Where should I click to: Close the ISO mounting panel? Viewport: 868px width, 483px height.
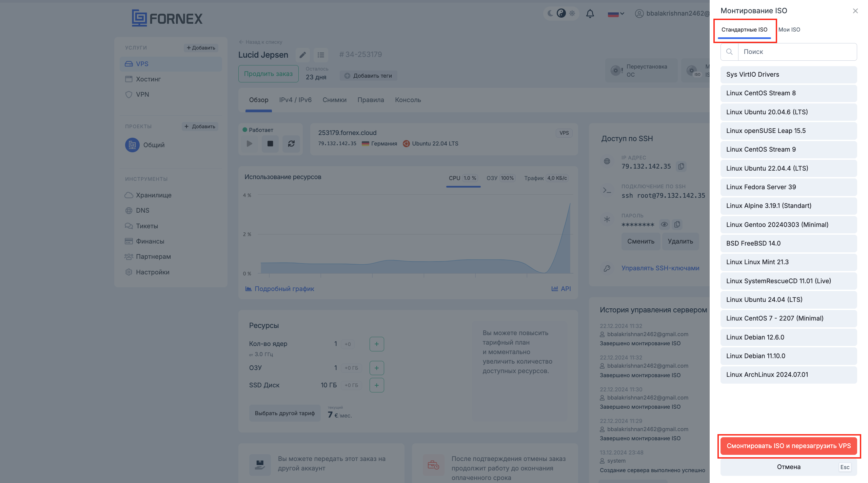855,11
